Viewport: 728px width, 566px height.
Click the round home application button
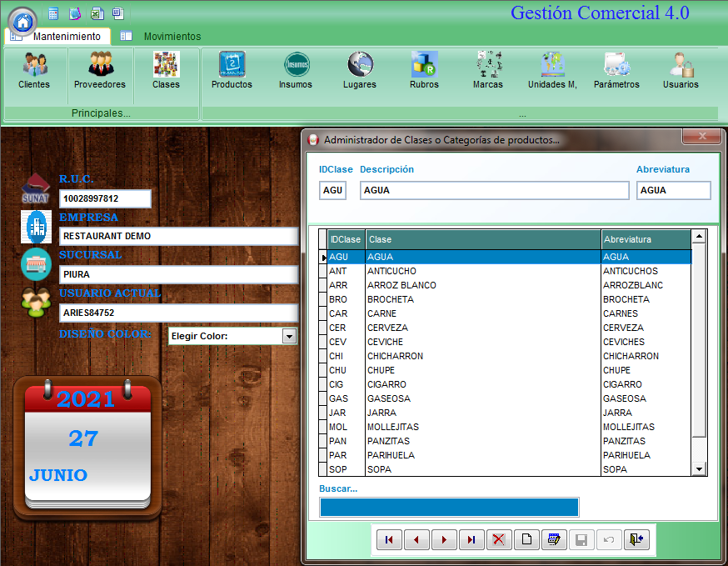(22, 21)
